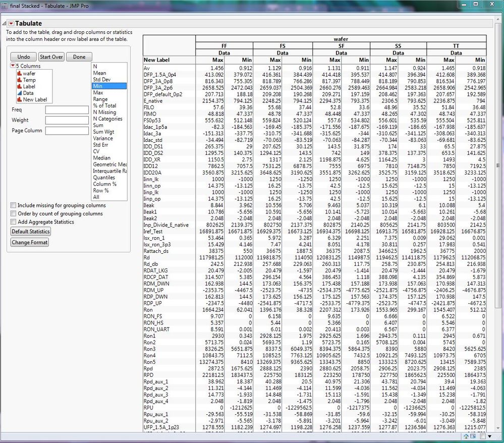Open the status bar black arrow dropdown
The width and height of the screenshot is (504, 443).
[490, 436]
